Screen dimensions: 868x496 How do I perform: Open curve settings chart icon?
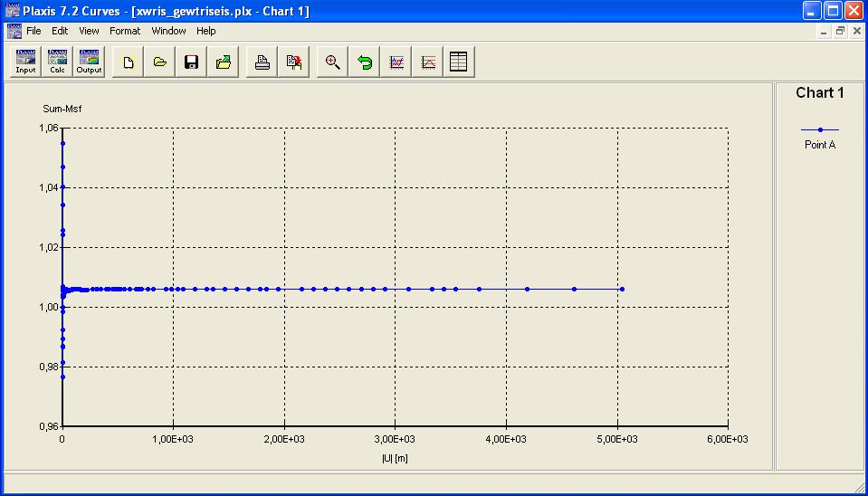pyautogui.click(x=396, y=62)
